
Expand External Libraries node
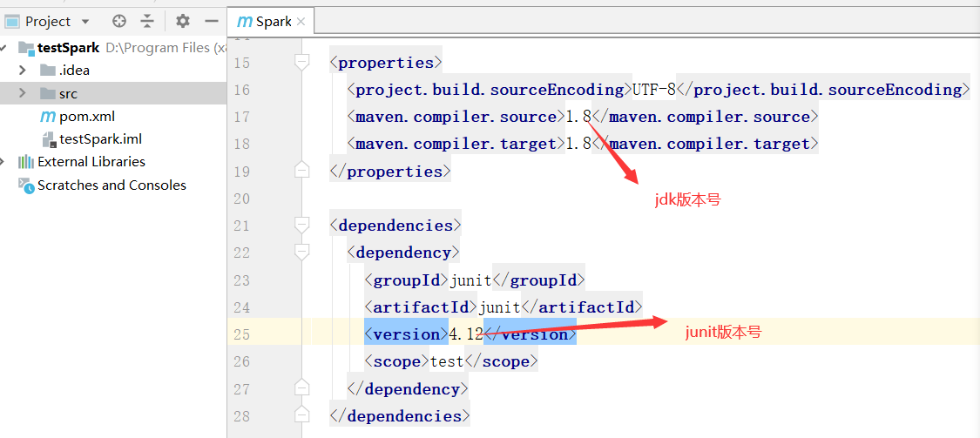[3, 162]
